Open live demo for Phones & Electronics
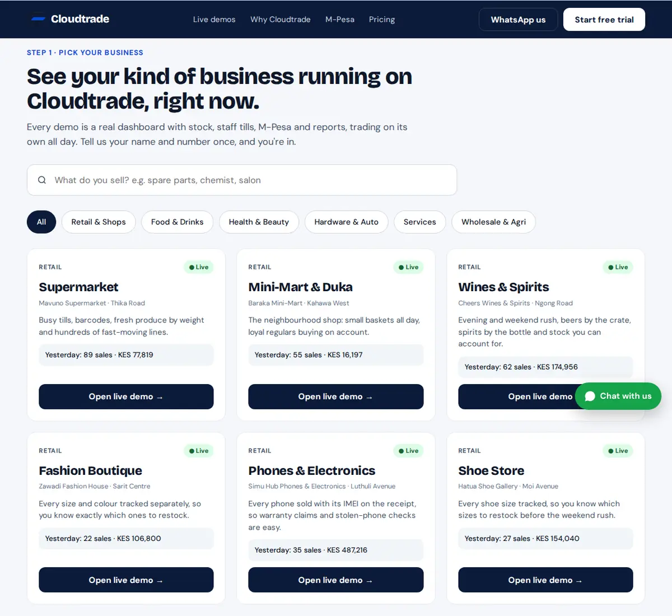The width and height of the screenshot is (672, 616). [335, 580]
